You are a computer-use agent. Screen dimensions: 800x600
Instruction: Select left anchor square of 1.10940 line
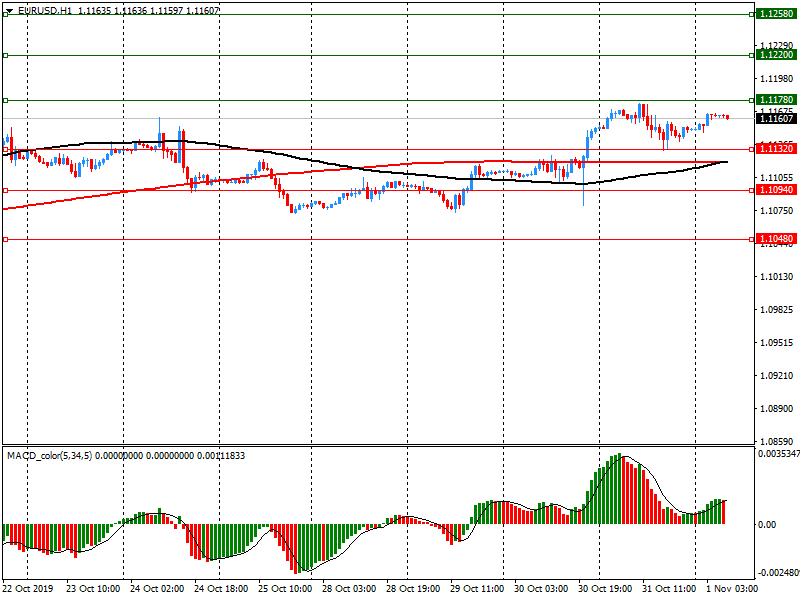click(x=5, y=190)
